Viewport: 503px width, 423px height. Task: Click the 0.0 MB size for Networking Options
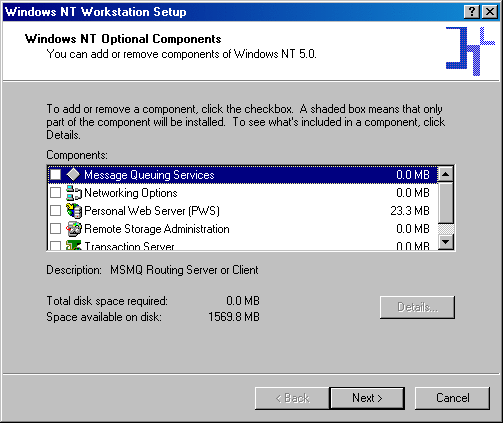click(x=413, y=193)
